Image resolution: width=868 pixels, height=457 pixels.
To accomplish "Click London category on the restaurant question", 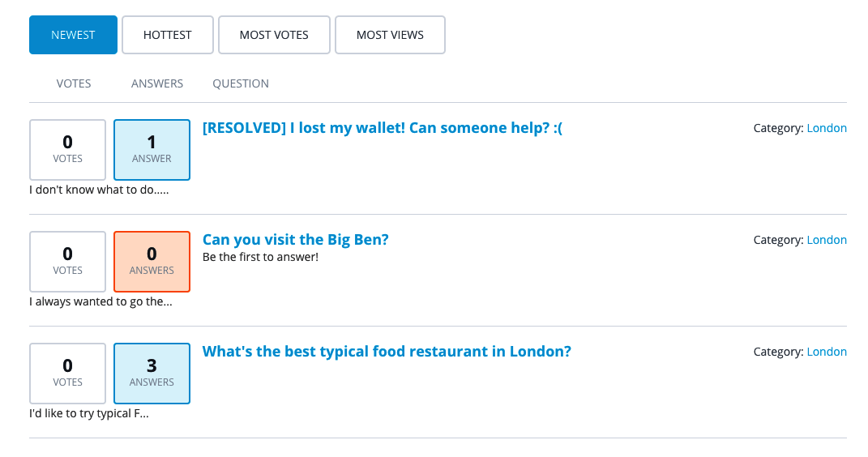I will 827,352.
